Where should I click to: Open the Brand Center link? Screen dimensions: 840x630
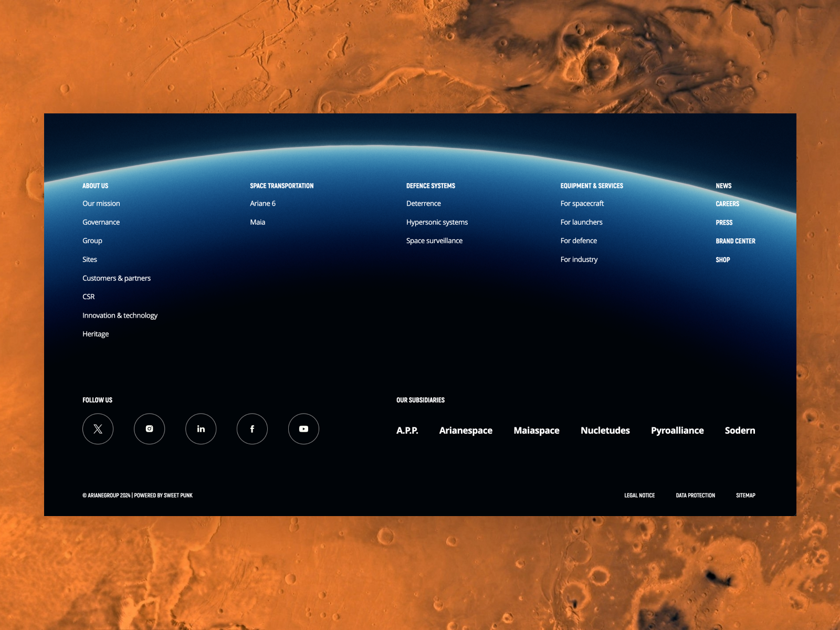tap(736, 241)
